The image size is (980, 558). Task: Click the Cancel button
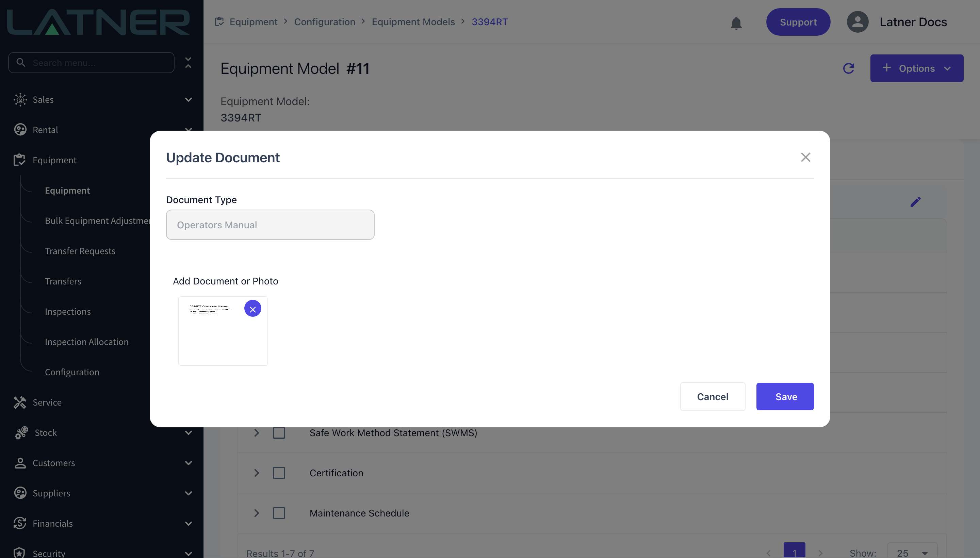tap(713, 397)
